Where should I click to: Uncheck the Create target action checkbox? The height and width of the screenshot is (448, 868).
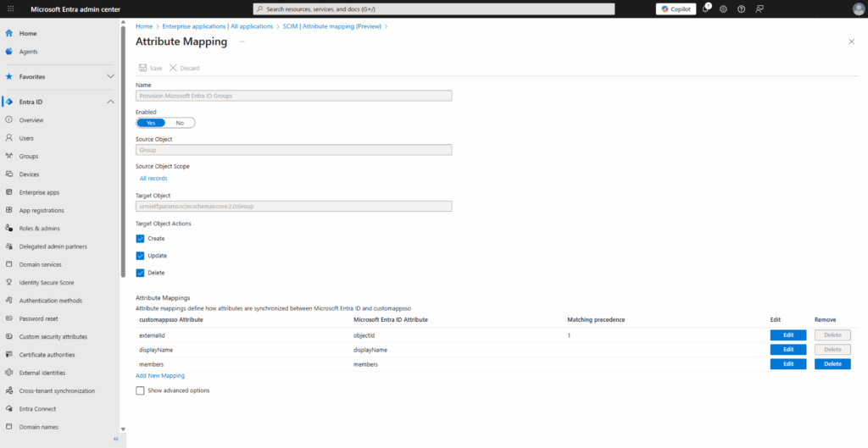pyautogui.click(x=141, y=239)
